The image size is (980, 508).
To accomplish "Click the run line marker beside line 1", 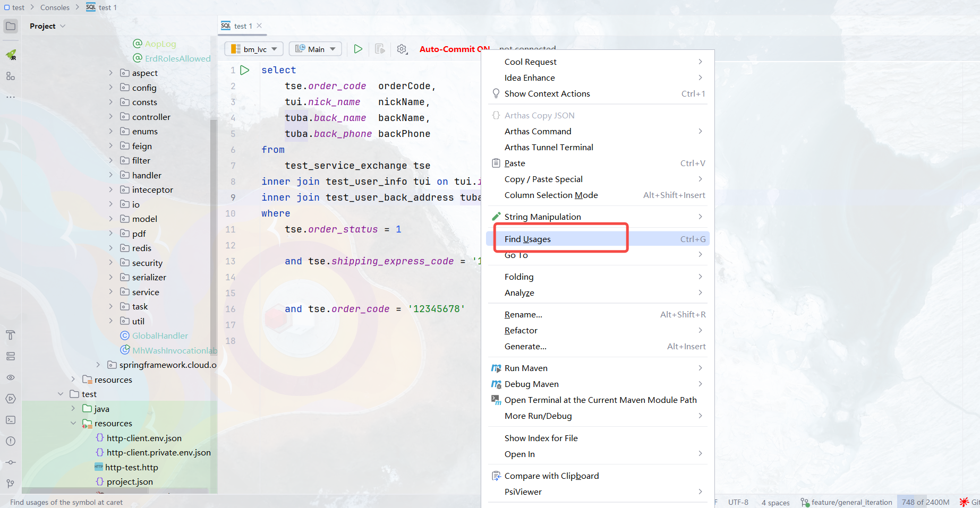I will pos(245,70).
